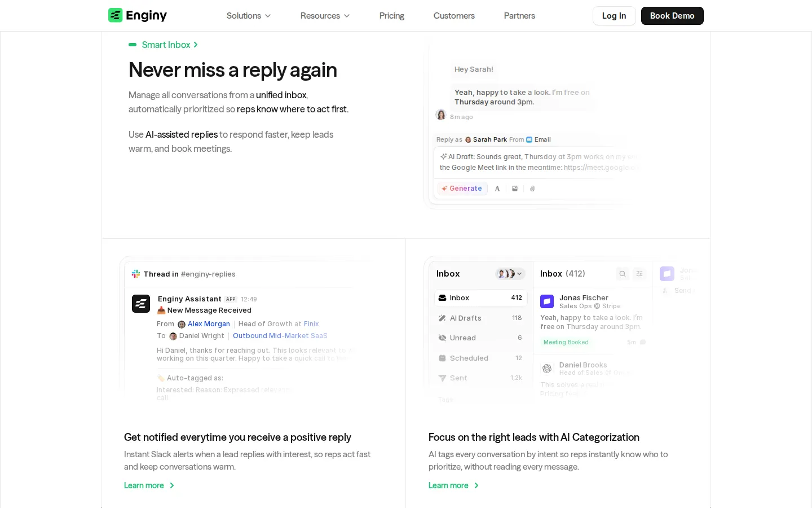Viewport: 812px width, 508px height.
Task: Click the text formatting A icon
Action: 497,189
